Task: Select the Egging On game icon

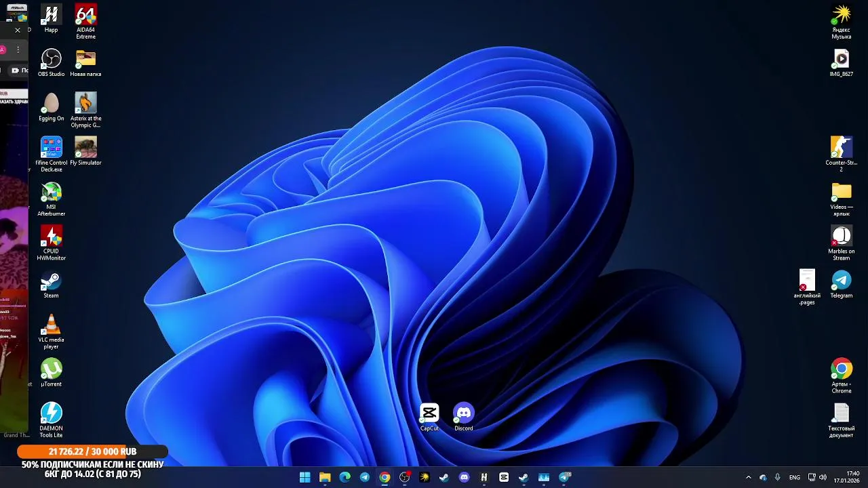Action: click(x=52, y=107)
